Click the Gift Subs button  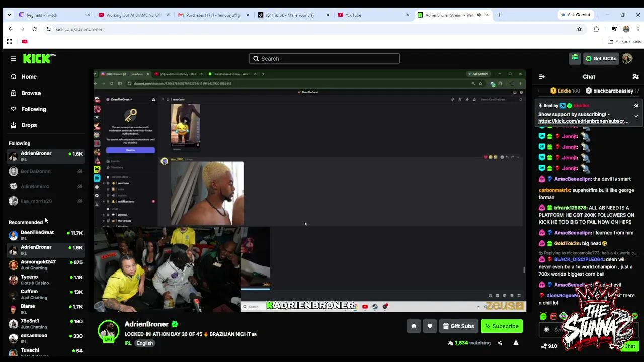click(458, 326)
